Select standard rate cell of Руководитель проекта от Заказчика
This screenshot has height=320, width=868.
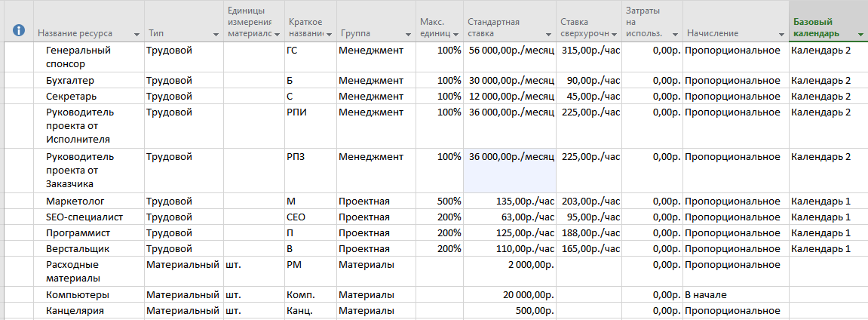pos(510,169)
